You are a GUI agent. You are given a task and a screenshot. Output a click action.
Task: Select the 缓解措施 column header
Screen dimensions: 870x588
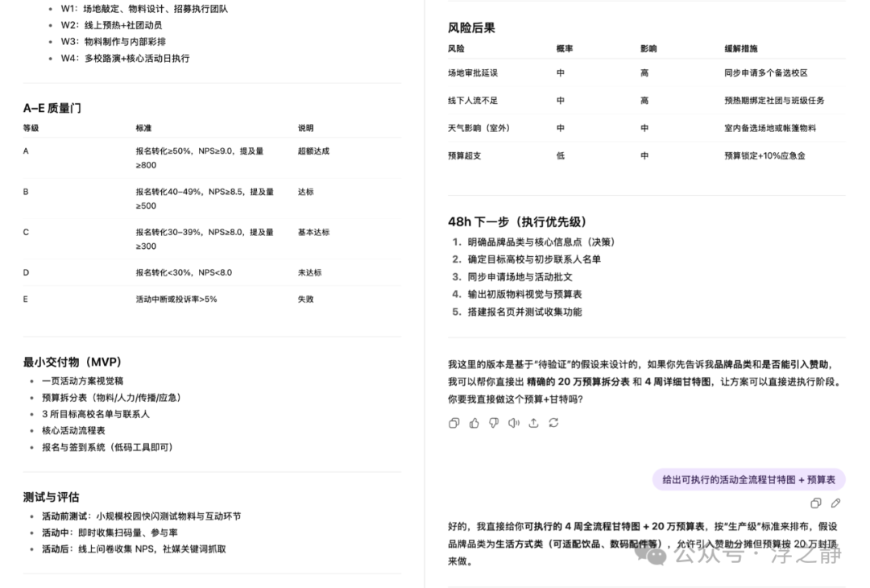pos(741,49)
